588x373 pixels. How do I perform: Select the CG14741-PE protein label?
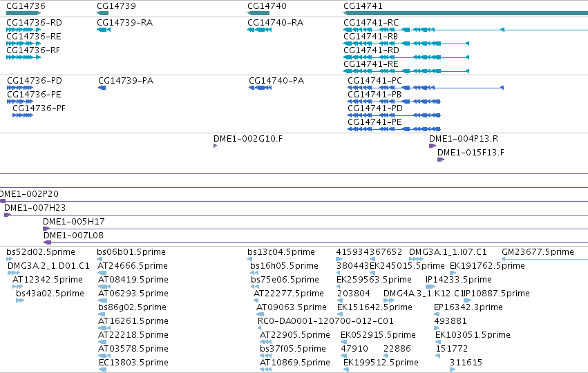pyautogui.click(x=374, y=122)
